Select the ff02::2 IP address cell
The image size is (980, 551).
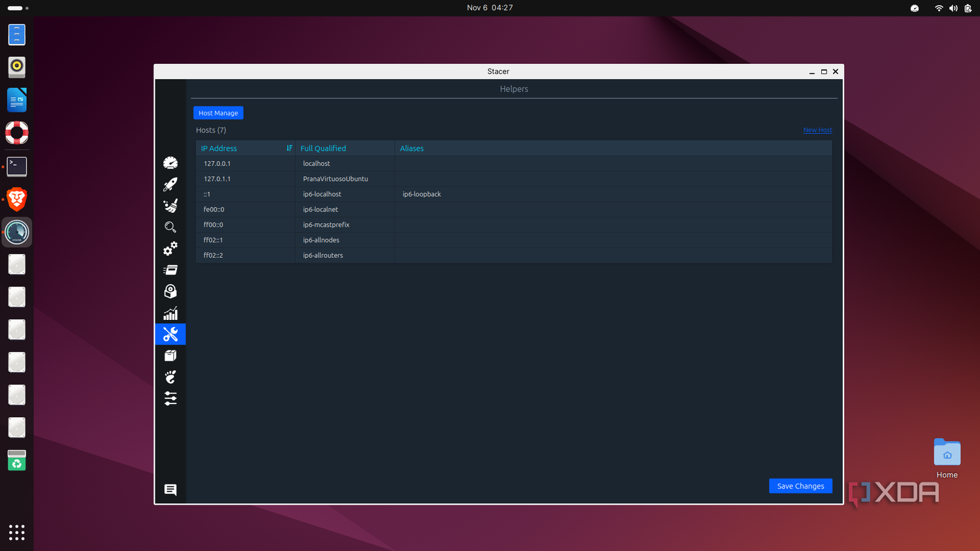point(246,255)
